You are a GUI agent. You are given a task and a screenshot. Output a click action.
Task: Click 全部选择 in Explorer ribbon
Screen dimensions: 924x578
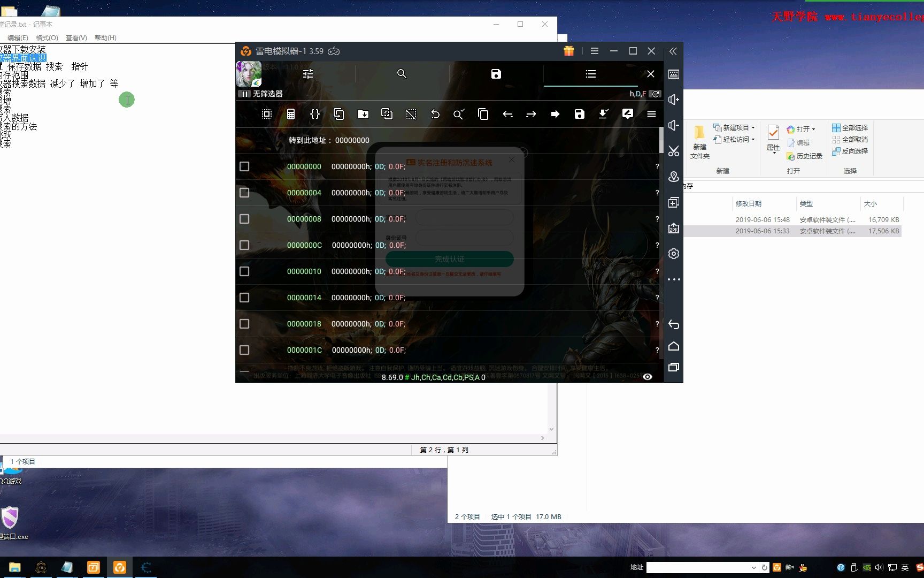click(850, 127)
